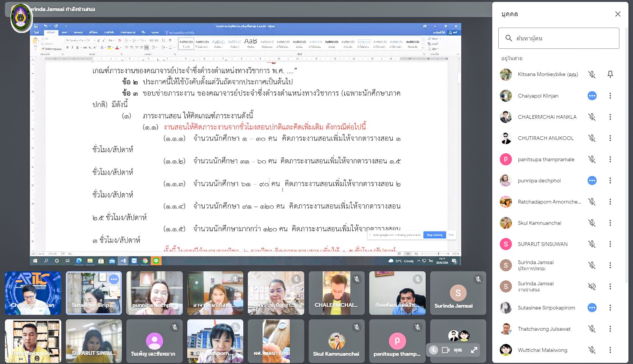Click Hide link beside Stop sharing
The height and width of the screenshot is (364, 633).
[x=451, y=235]
